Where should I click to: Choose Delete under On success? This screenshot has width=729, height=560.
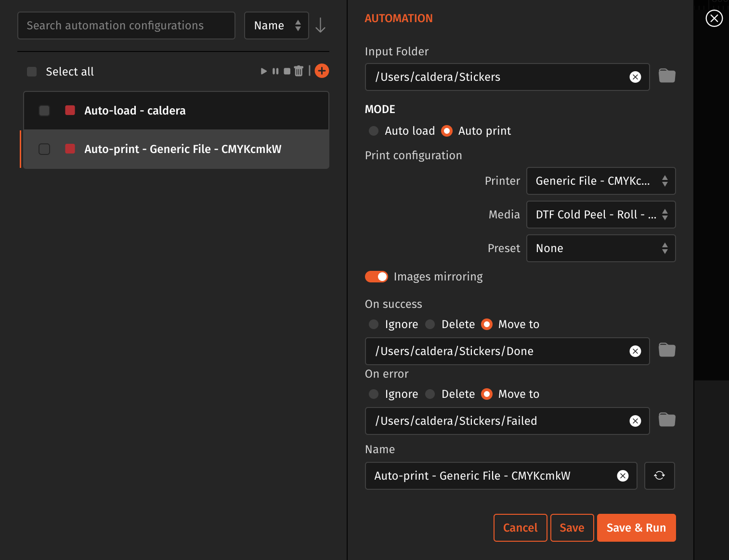(430, 324)
